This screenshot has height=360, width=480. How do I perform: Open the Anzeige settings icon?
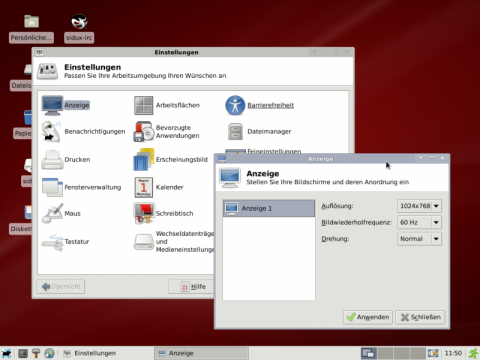52,105
